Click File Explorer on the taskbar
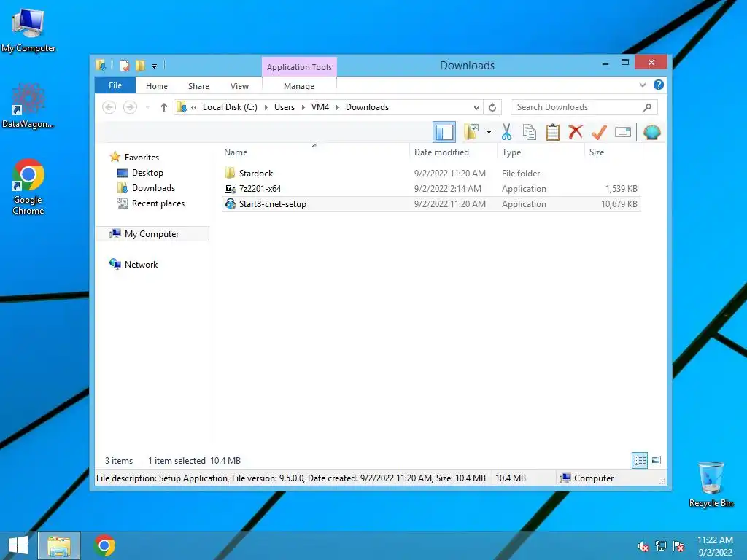747x560 pixels. pos(59,545)
